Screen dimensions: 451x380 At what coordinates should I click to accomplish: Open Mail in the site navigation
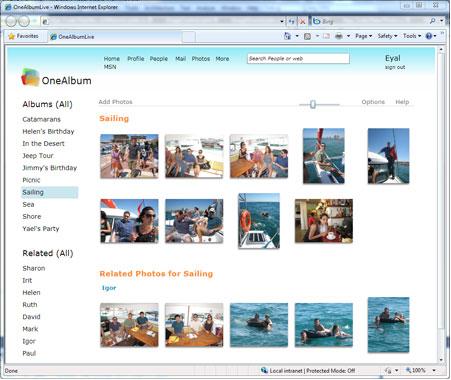coord(181,59)
